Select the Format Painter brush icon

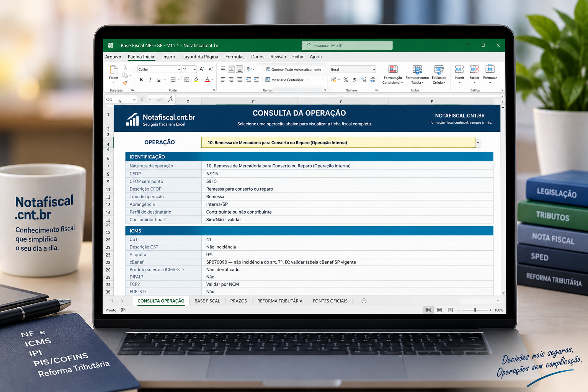[x=125, y=82]
